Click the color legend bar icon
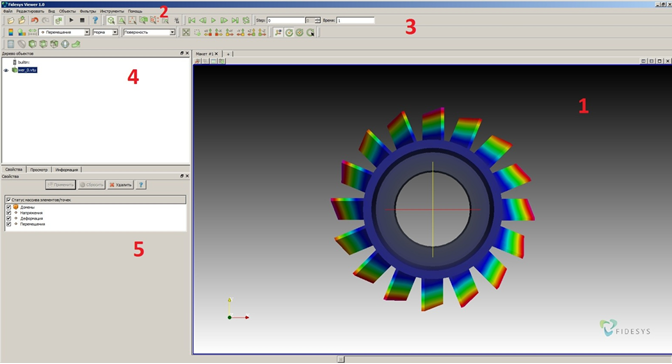672x364 pixels. tap(11, 32)
